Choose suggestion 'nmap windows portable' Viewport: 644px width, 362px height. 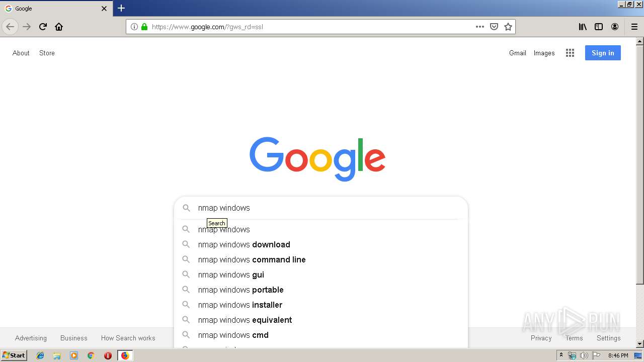321,290
